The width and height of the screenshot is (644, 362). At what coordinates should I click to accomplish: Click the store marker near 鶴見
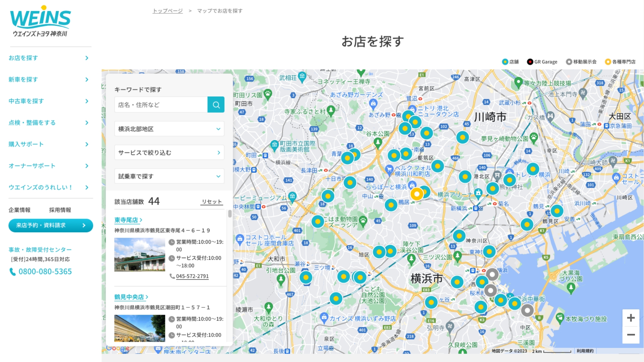[x=557, y=211]
